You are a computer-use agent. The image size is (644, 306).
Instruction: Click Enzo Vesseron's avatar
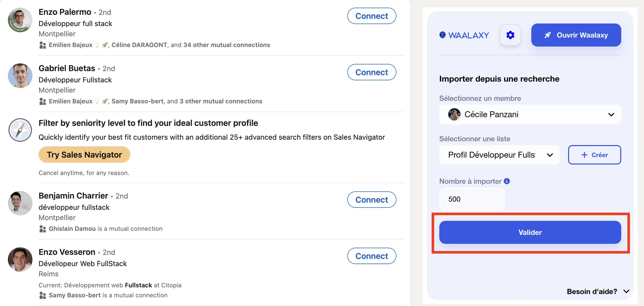[20, 260]
